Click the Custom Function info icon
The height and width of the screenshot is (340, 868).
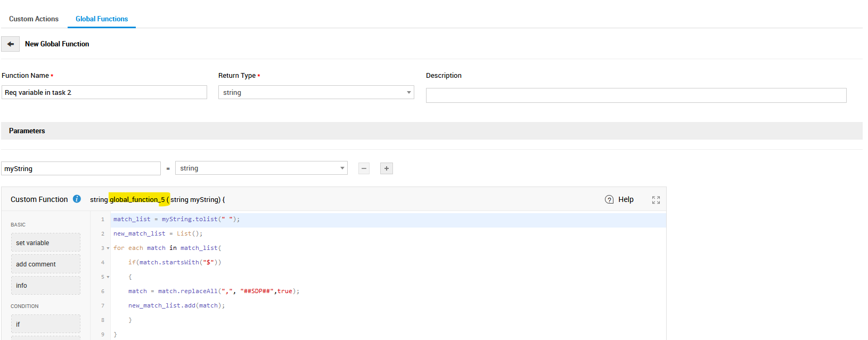(77, 199)
